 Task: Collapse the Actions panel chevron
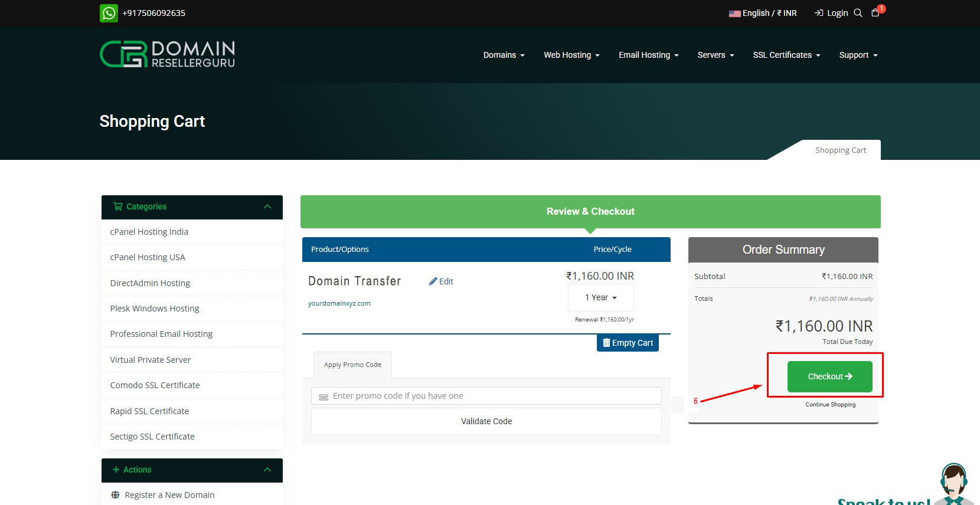[x=267, y=470]
